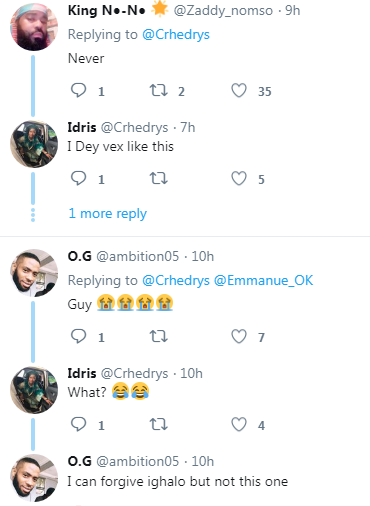Open the @ambition05 handle on the ighalo tweet

(x=138, y=461)
